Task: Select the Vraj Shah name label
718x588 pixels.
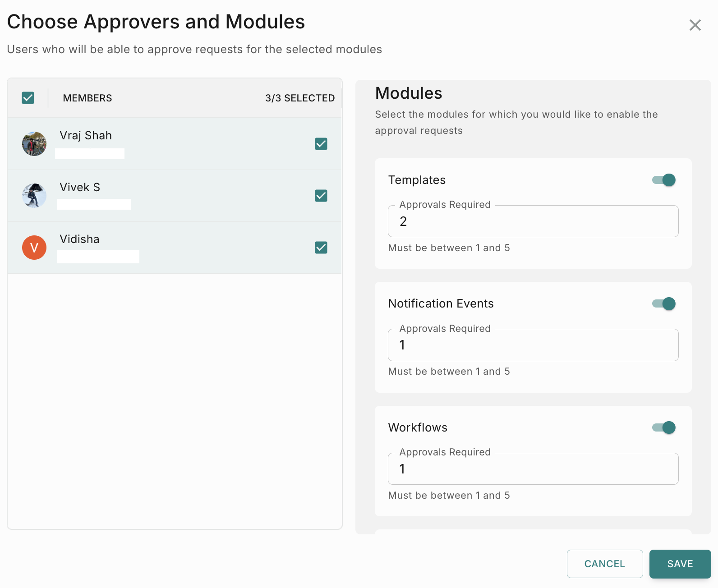Action: [x=86, y=135]
